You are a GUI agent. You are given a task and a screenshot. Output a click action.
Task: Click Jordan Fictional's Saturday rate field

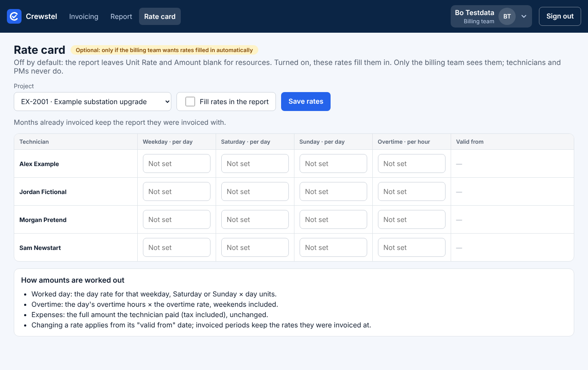[x=255, y=191]
